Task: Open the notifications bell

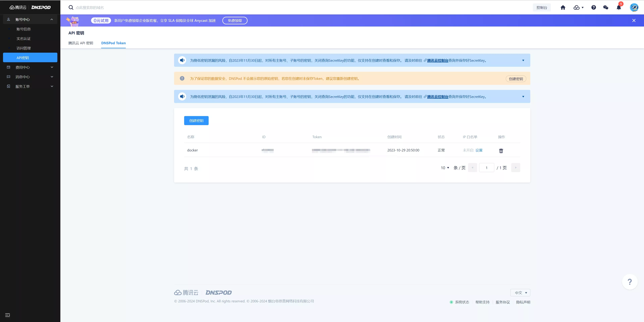Action: (x=618, y=7)
